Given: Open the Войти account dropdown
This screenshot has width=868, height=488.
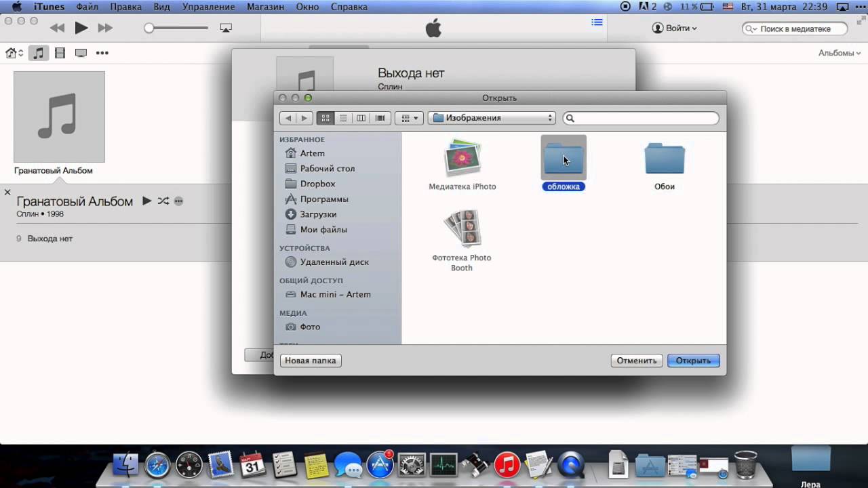Looking at the screenshot, I should [675, 28].
